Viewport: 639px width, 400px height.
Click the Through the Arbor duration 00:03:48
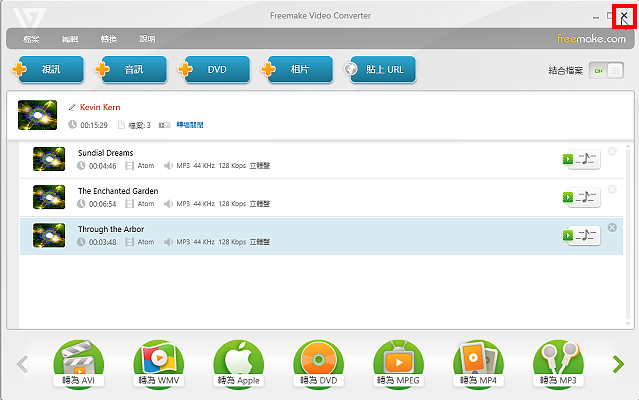103,242
